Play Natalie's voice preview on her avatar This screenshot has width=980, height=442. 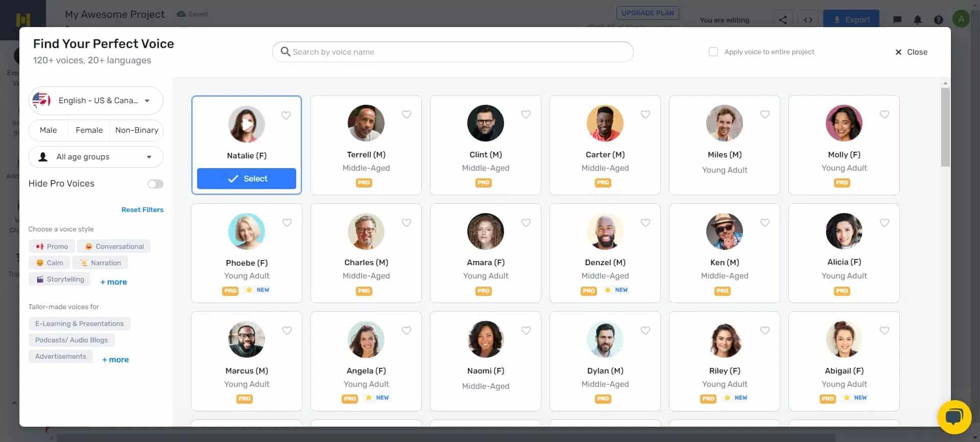(247, 124)
